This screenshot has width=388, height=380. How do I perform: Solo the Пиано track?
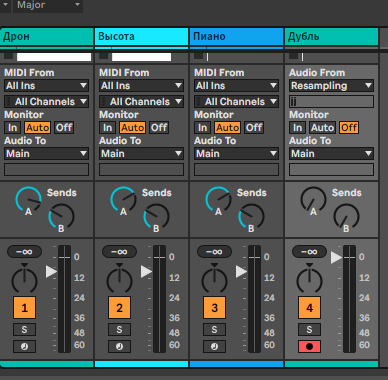(214, 330)
